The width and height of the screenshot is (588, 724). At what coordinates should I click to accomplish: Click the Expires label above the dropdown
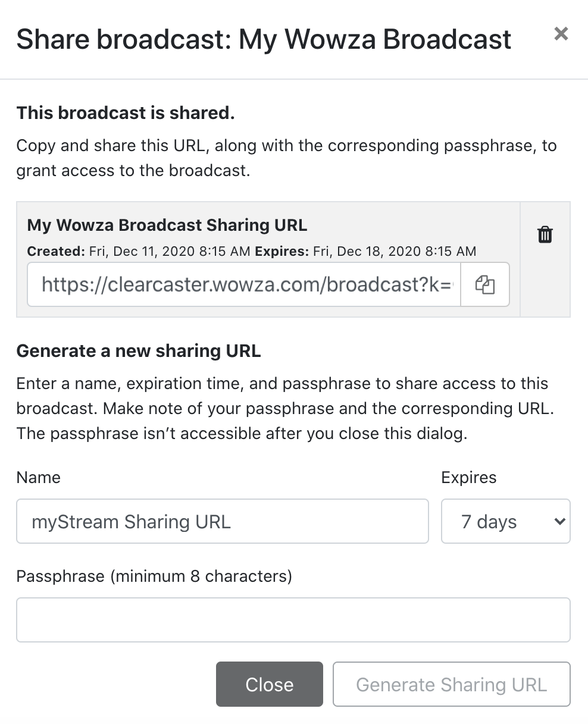[x=468, y=478]
